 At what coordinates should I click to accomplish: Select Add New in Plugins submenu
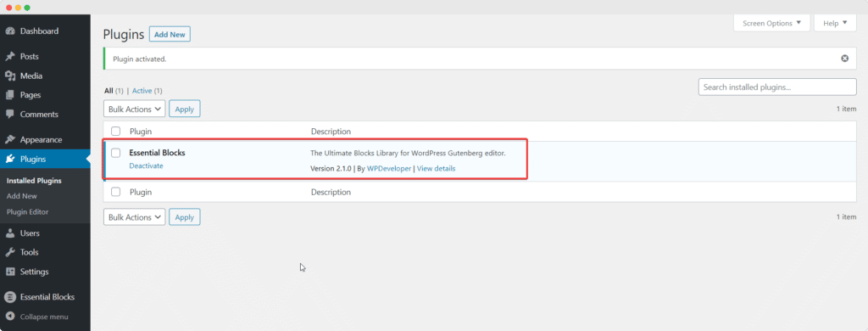[21, 196]
